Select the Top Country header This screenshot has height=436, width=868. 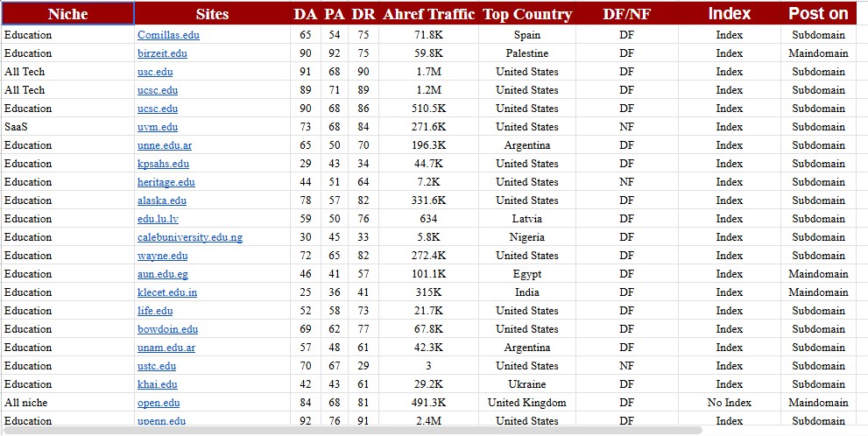coord(527,14)
